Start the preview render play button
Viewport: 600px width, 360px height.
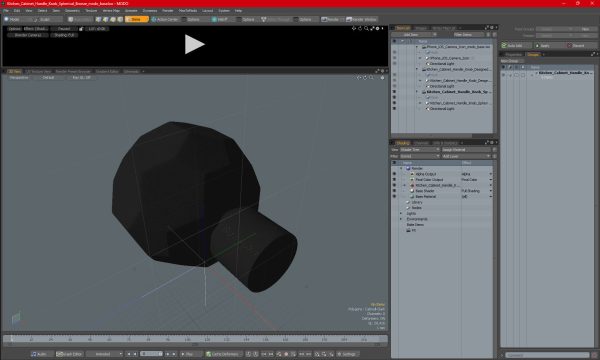194,44
